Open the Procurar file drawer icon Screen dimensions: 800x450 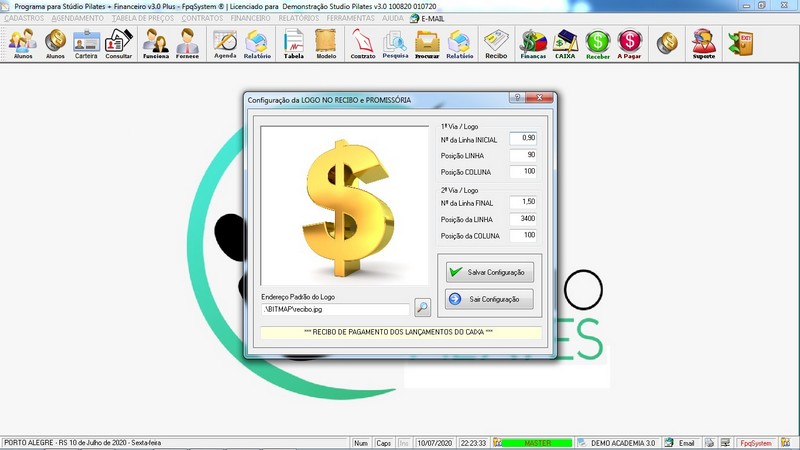427,44
